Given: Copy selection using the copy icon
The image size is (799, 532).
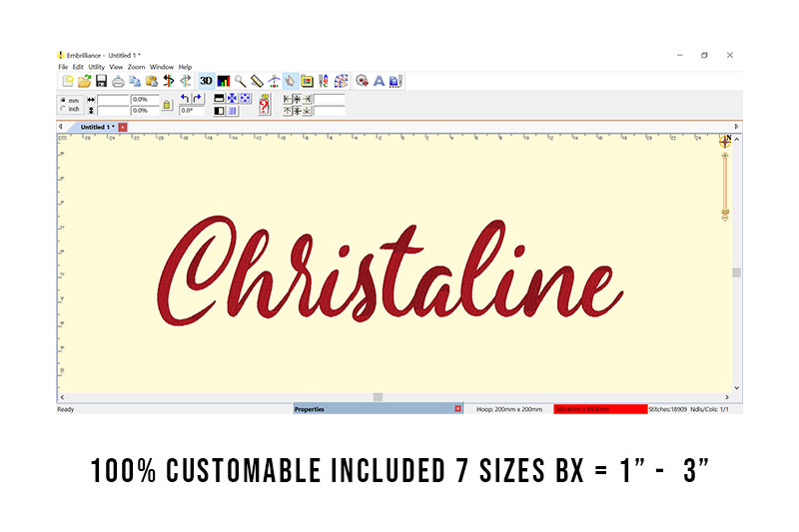Looking at the screenshot, I should click(x=135, y=81).
